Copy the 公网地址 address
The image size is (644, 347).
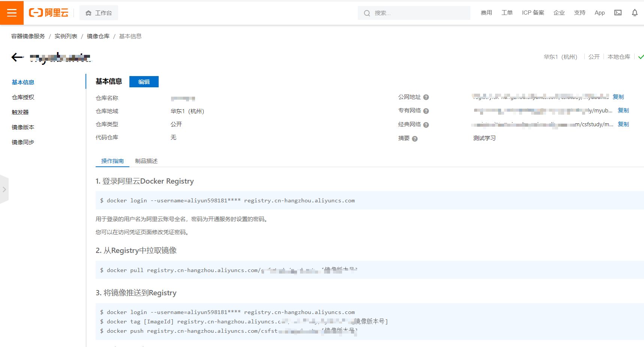coord(618,97)
